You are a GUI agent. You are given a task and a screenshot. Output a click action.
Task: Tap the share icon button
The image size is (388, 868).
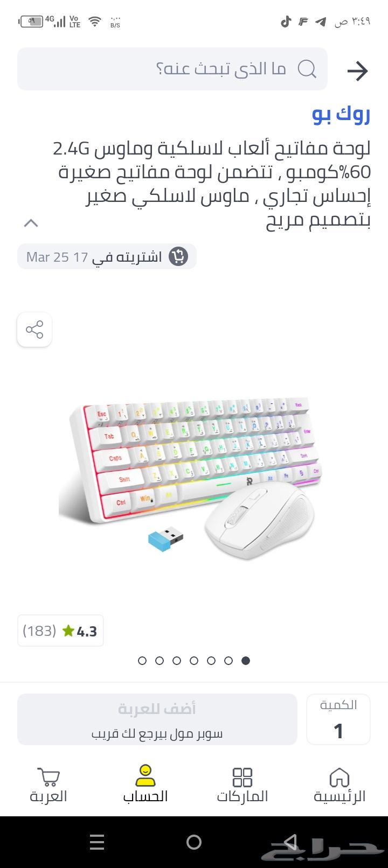pyautogui.click(x=34, y=330)
